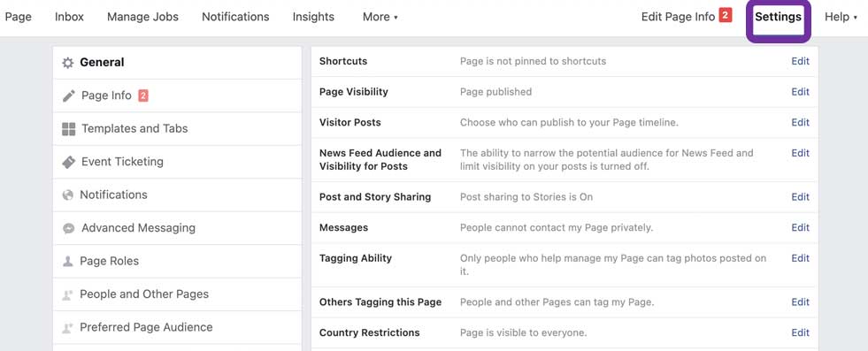
Task: Click the People and Other Pages icon
Action: click(x=67, y=294)
